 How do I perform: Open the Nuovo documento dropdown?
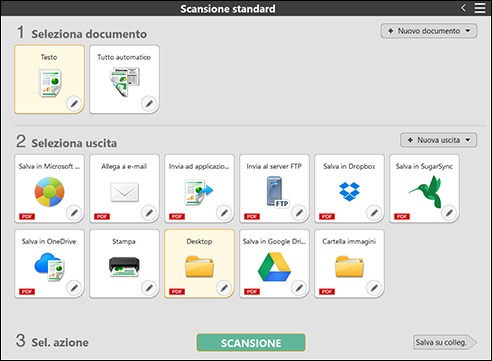pyautogui.click(x=429, y=31)
